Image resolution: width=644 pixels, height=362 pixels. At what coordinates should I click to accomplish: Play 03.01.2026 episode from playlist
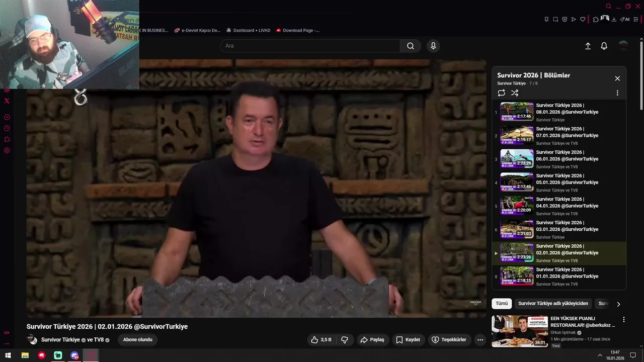click(x=559, y=229)
